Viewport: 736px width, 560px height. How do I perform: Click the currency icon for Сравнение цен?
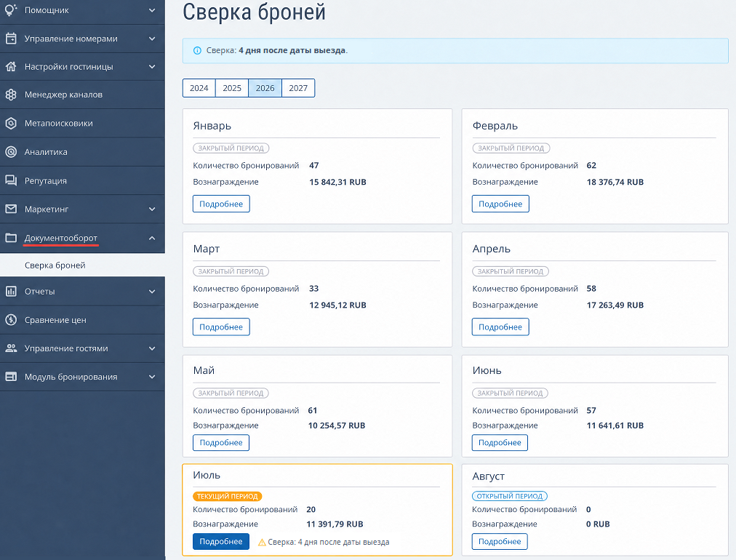tap(11, 320)
